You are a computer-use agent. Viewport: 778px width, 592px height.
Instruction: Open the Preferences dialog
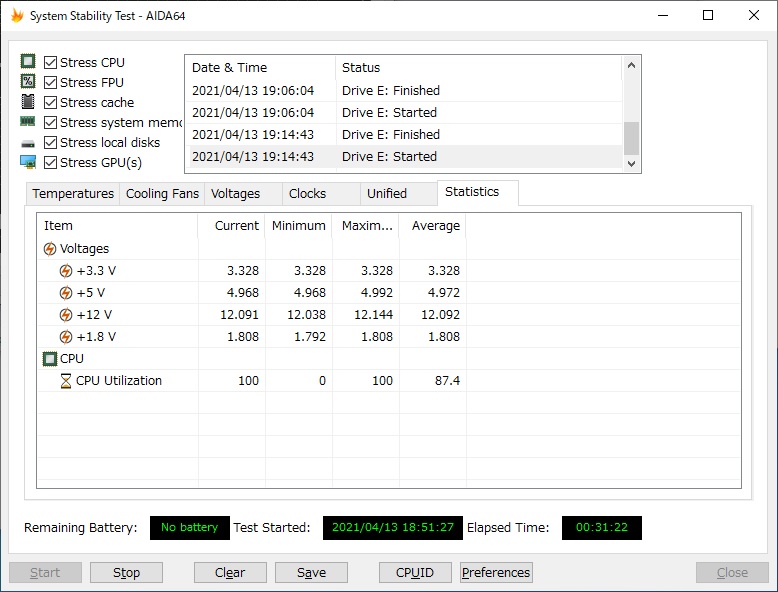[496, 573]
